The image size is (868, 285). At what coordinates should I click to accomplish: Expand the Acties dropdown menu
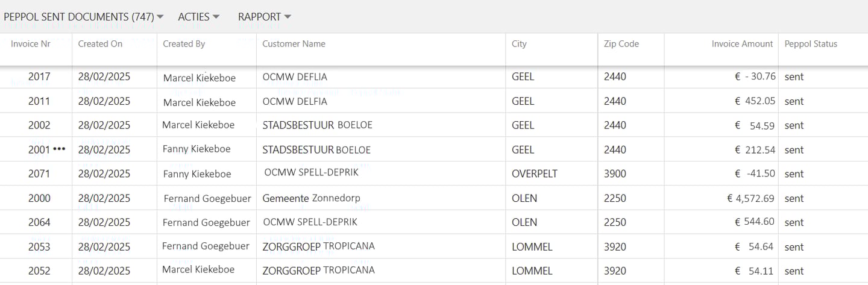click(198, 17)
